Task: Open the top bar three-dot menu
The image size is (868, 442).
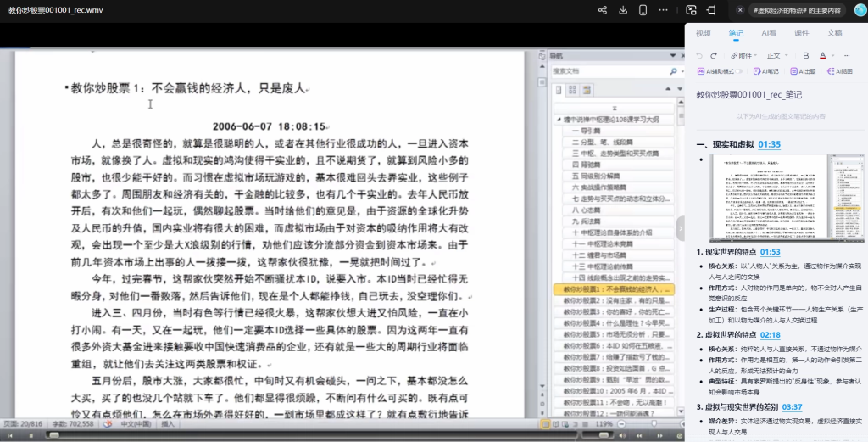Action: pyautogui.click(x=663, y=10)
